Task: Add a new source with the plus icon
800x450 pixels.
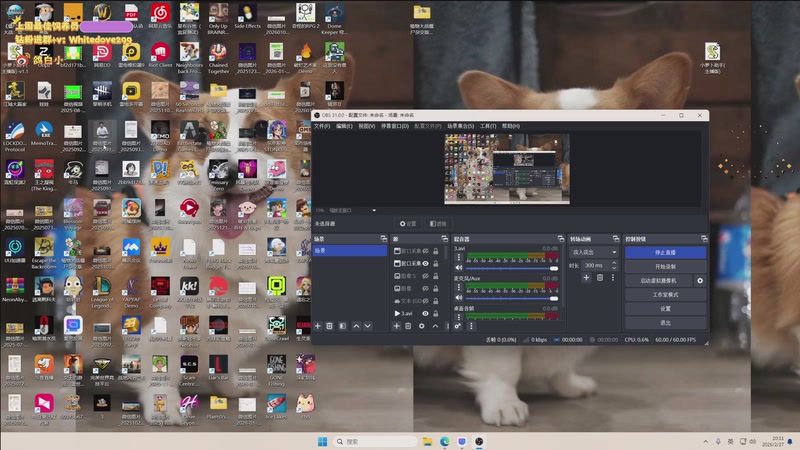Action: pos(396,326)
